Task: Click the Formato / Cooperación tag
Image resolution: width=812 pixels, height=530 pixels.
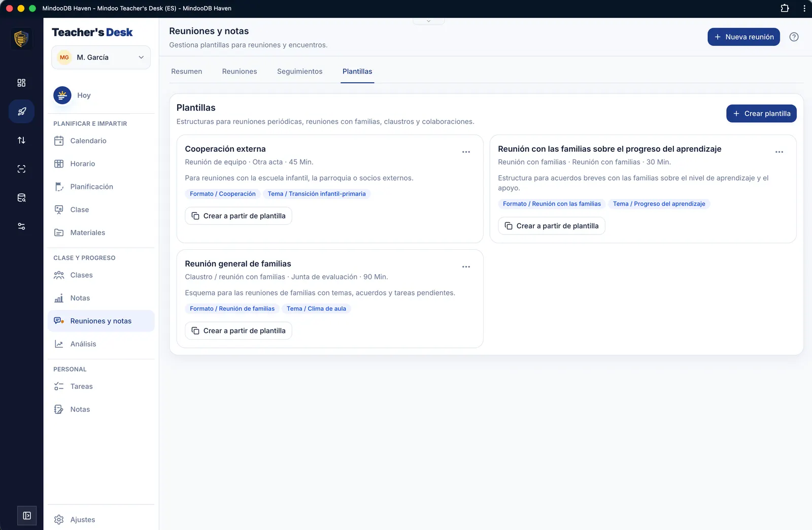Action: point(223,194)
